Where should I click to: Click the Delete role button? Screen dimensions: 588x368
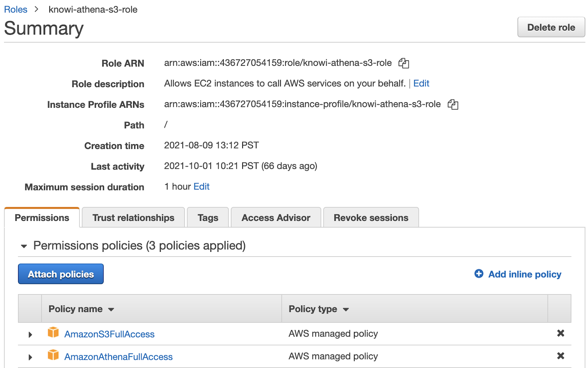coord(551,27)
